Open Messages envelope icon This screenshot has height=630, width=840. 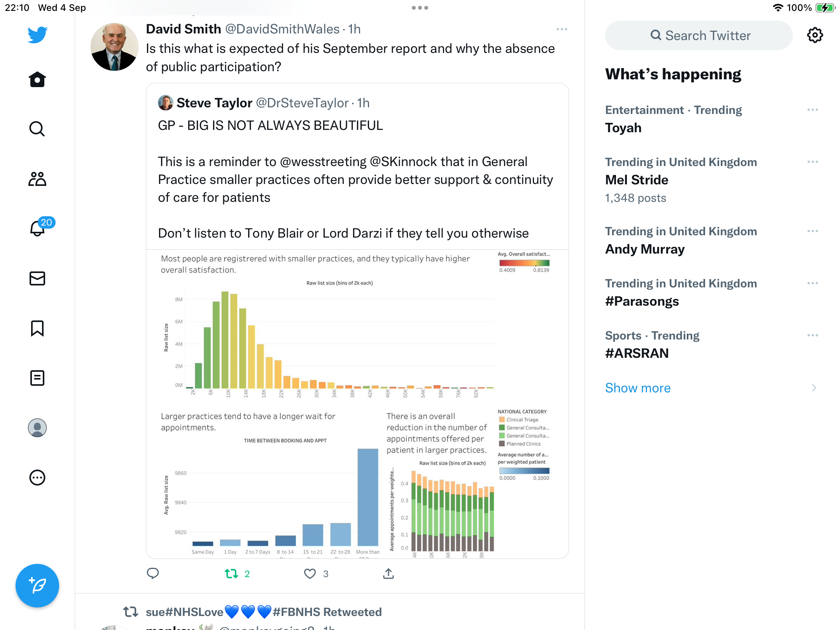pos(37,278)
